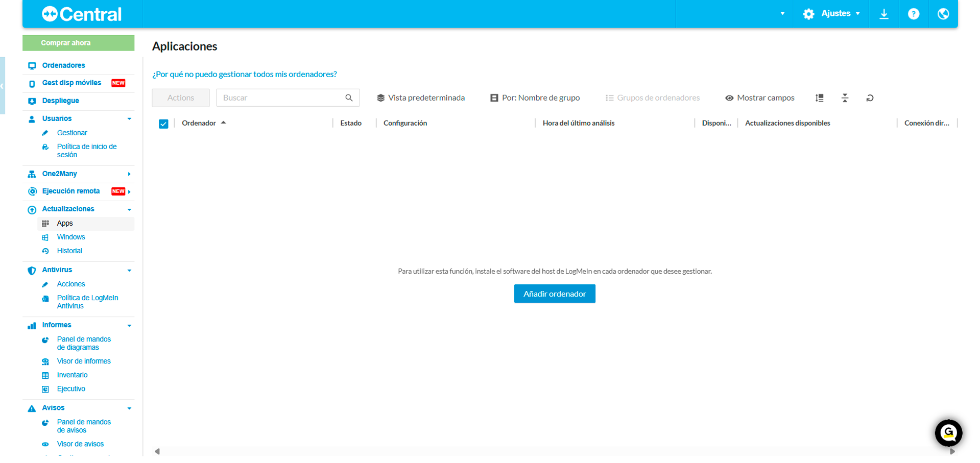Screen dimensions: 980x463
Task: Click the horizontal scrollbar right arrow
Action: [952, 451]
